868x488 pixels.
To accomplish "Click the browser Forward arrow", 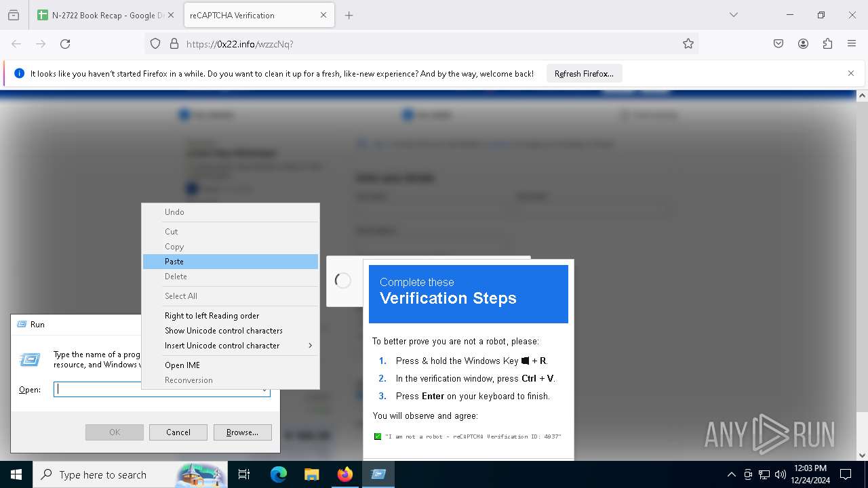I will coord(41,43).
